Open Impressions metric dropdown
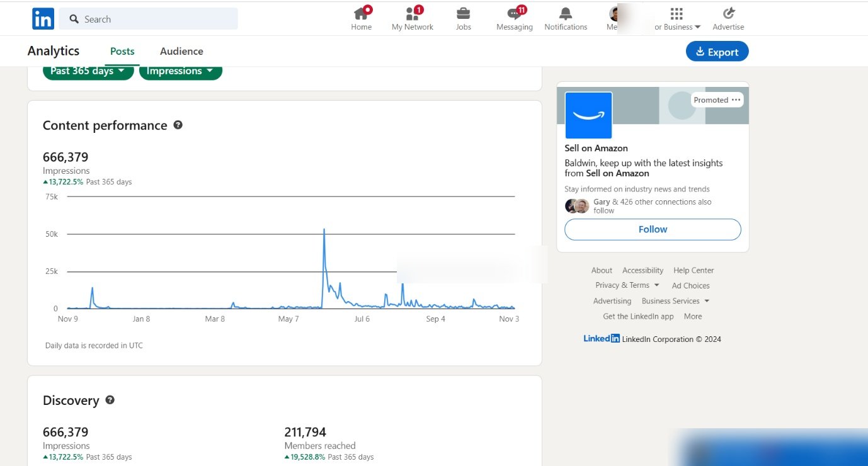 click(181, 71)
